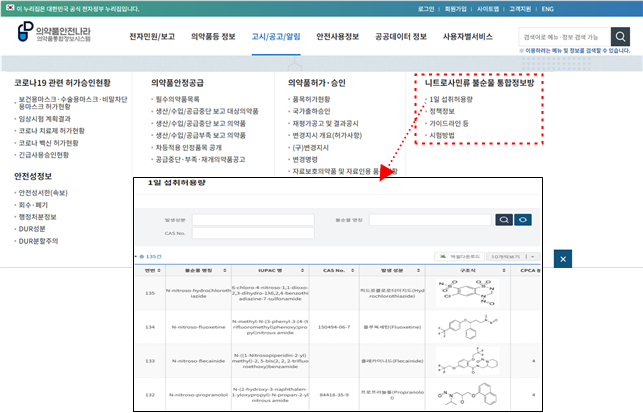643x413 pixels.
Task: Open the 필수의약품목록 link
Action: point(177,99)
